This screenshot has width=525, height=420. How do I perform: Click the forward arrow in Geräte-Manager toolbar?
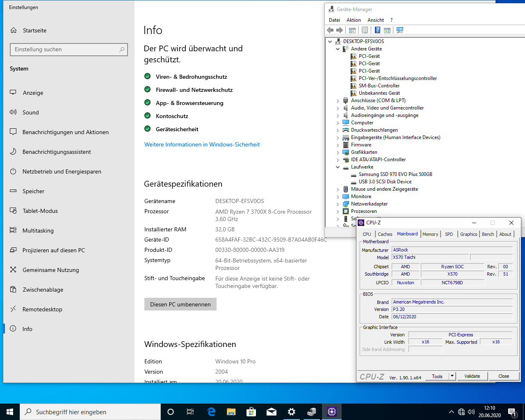pyautogui.click(x=340, y=30)
